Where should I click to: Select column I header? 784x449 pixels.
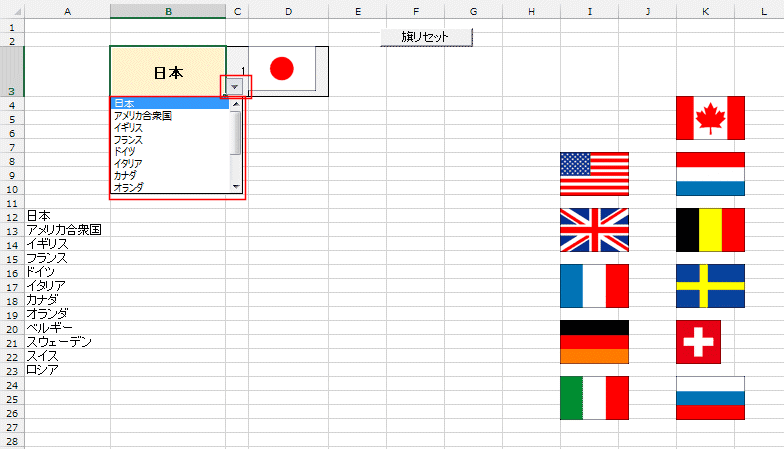pos(590,12)
